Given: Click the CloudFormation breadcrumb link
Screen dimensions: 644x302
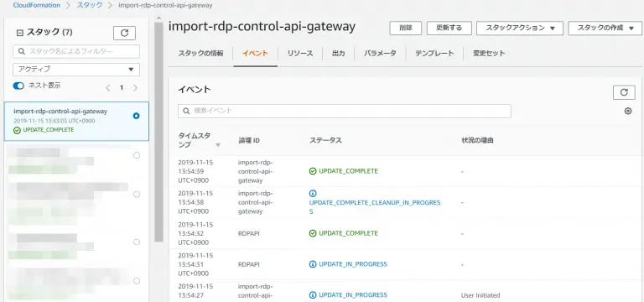Looking at the screenshot, I should (37, 5).
